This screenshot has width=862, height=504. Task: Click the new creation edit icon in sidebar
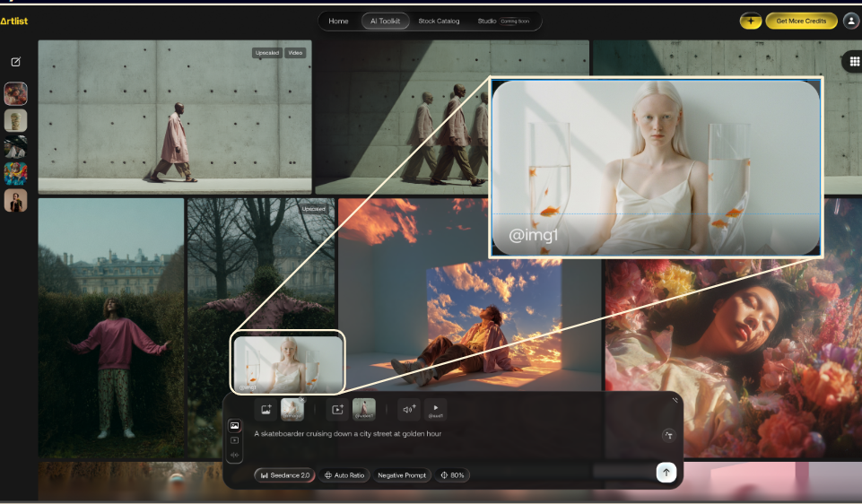[x=15, y=62]
